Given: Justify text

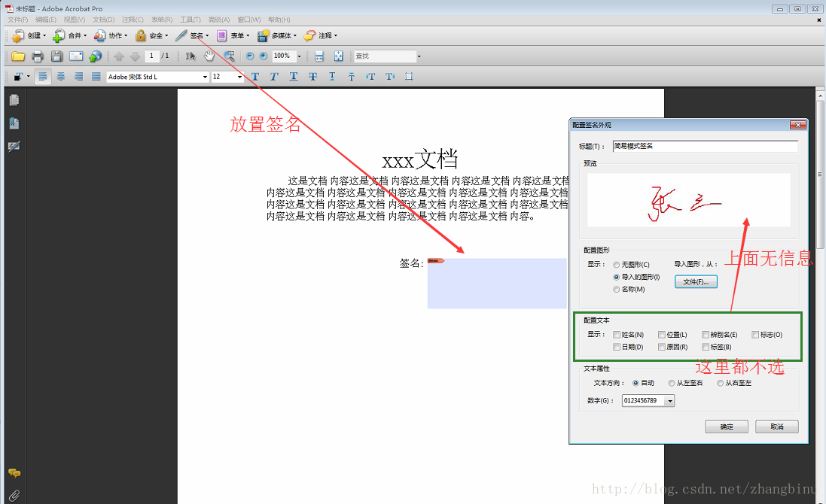Looking at the screenshot, I should coord(96,77).
